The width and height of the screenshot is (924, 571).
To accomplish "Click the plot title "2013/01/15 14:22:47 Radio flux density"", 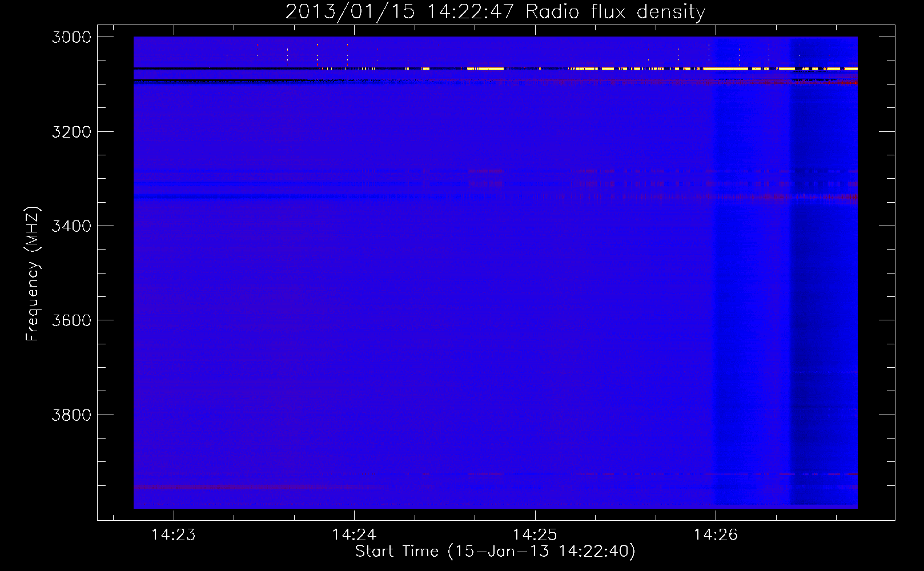I will pyautogui.click(x=495, y=11).
